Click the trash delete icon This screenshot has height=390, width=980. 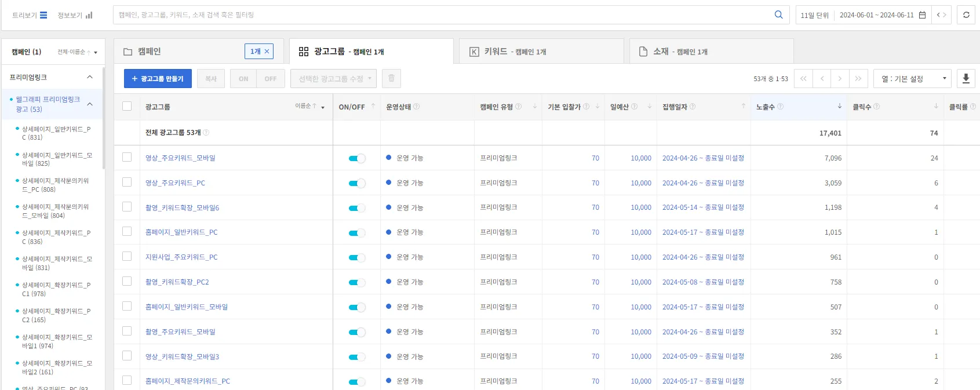(x=391, y=79)
